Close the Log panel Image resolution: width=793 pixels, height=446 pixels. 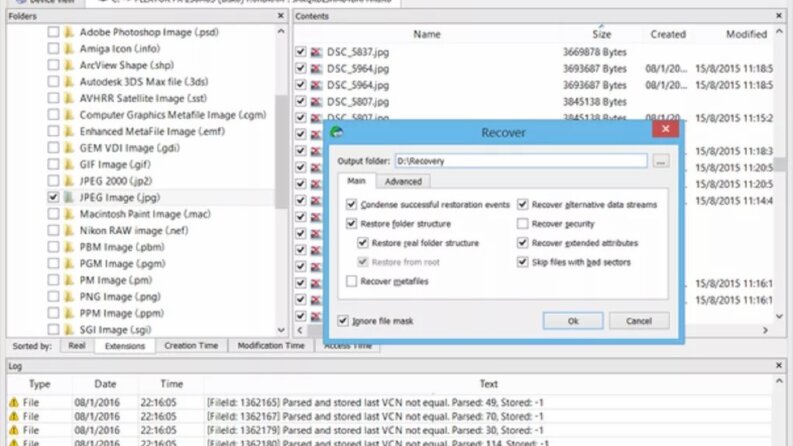point(779,365)
